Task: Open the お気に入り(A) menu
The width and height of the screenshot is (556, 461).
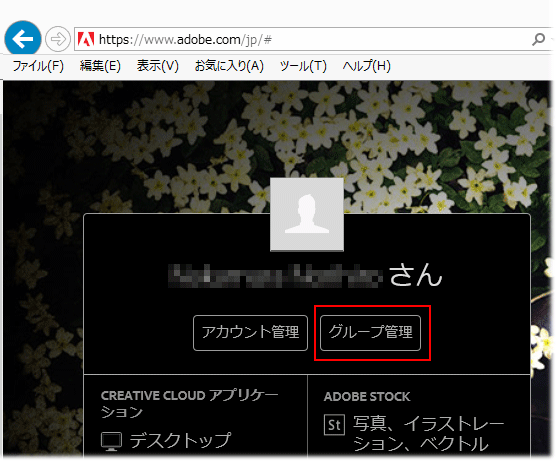Action: point(229,66)
